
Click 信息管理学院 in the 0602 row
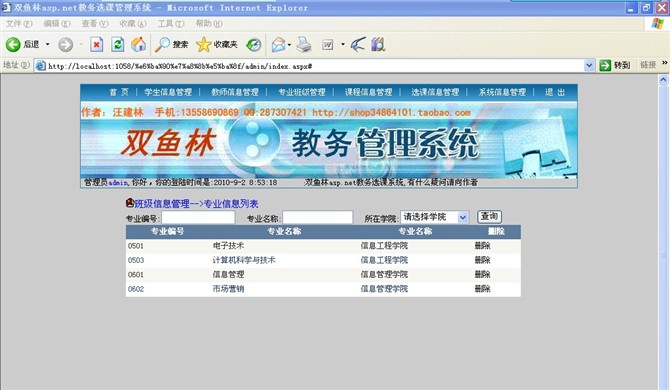384,289
